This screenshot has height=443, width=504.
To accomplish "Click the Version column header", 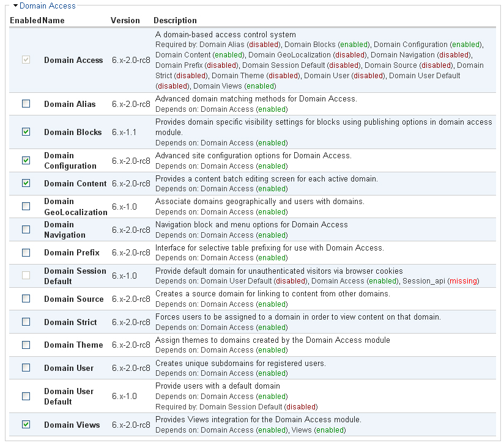I will pyautogui.click(x=125, y=20).
